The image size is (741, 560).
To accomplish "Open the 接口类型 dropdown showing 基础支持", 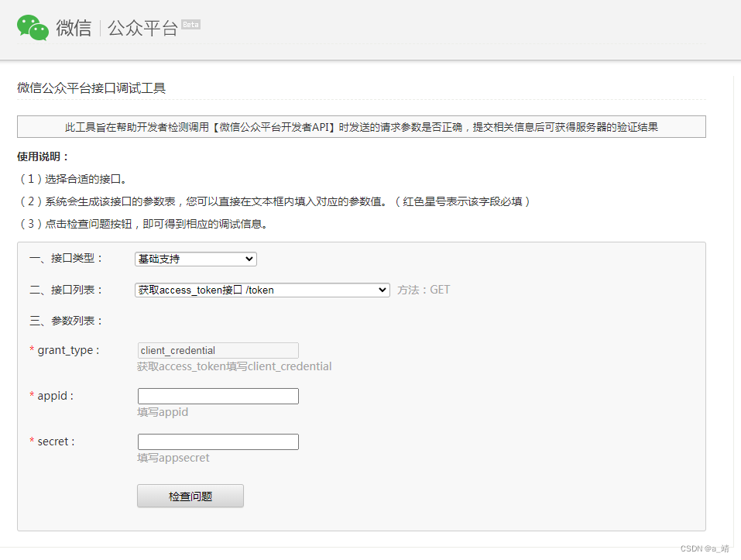I will (x=196, y=259).
